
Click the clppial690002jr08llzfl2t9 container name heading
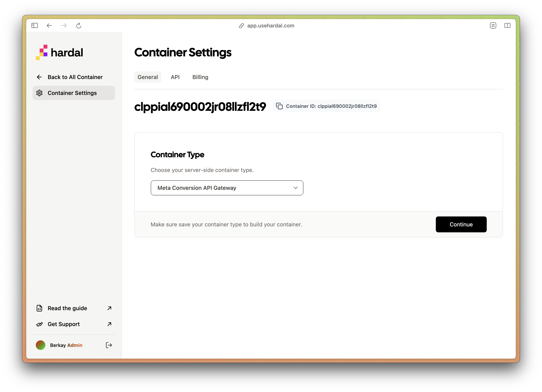(200, 106)
